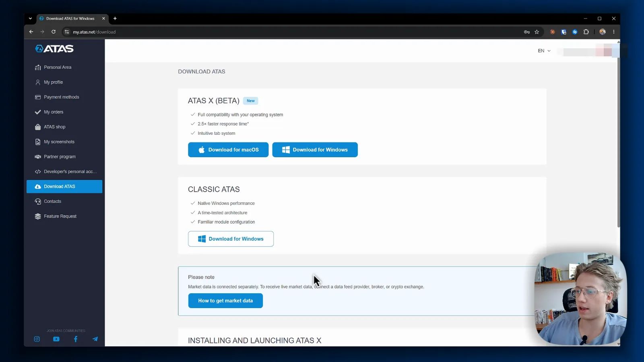Open the password key icon in address bar

click(x=526, y=32)
